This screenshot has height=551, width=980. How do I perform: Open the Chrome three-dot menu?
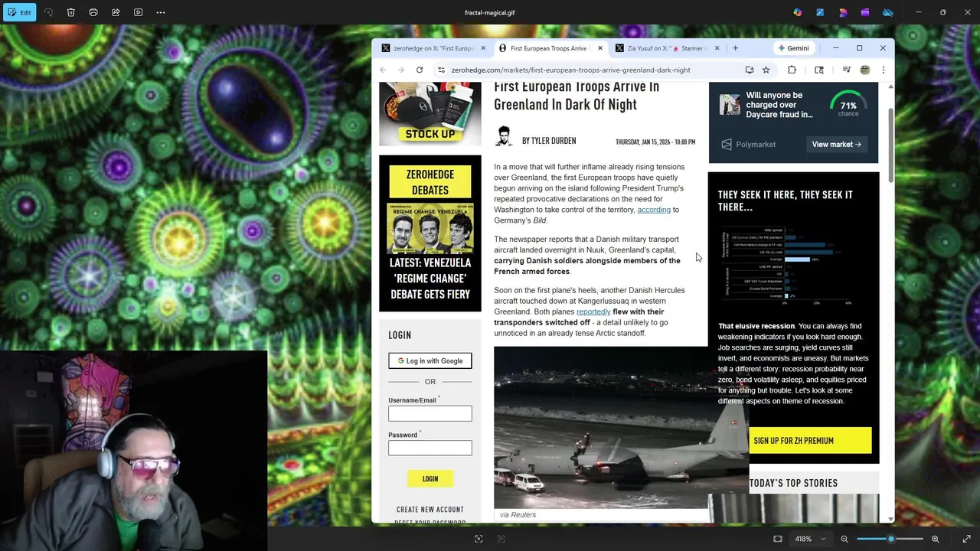pyautogui.click(x=883, y=70)
